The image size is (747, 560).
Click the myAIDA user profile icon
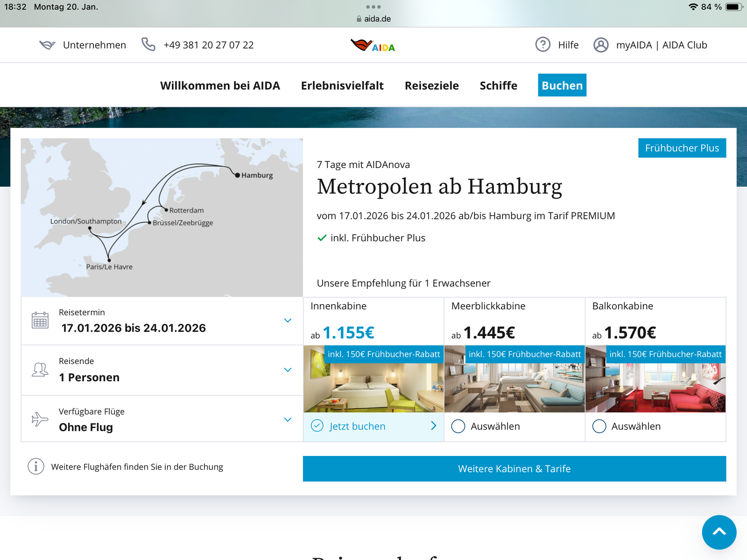pyautogui.click(x=601, y=45)
